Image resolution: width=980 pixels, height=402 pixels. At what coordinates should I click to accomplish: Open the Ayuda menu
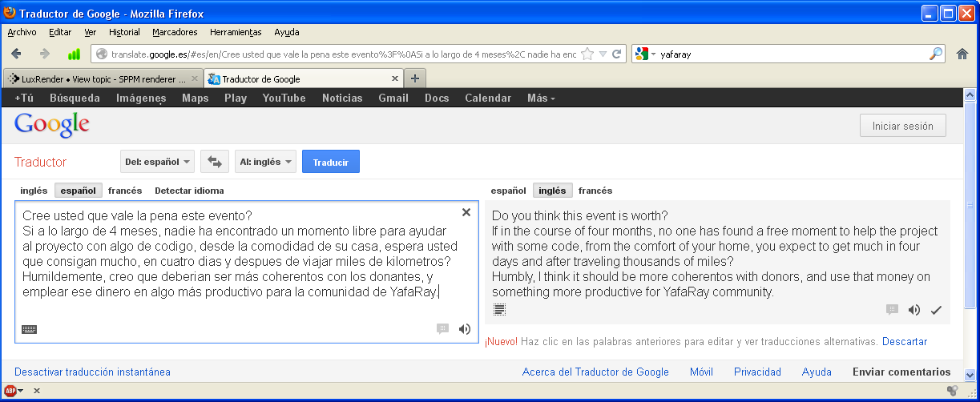[x=287, y=32]
